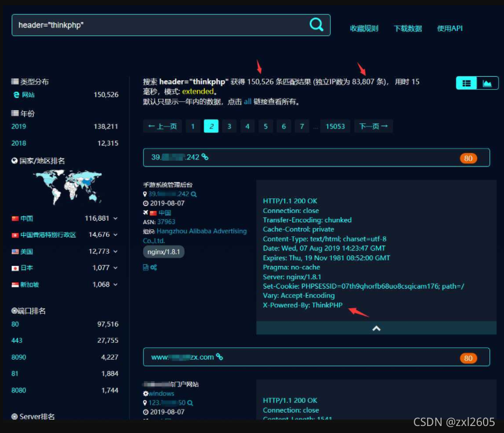Click nginx/1.8.1 server tag
This screenshot has width=504, height=433.
click(x=164, y=251)
